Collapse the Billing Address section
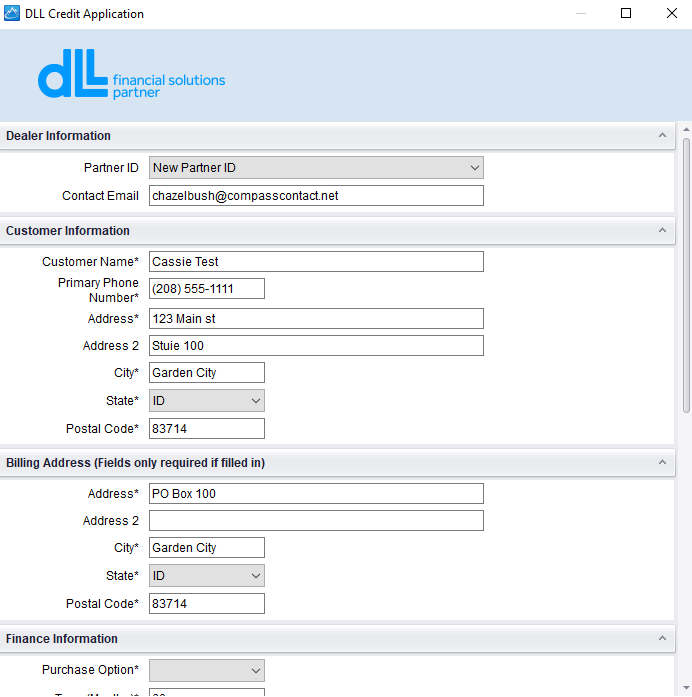 coord(662,462)
